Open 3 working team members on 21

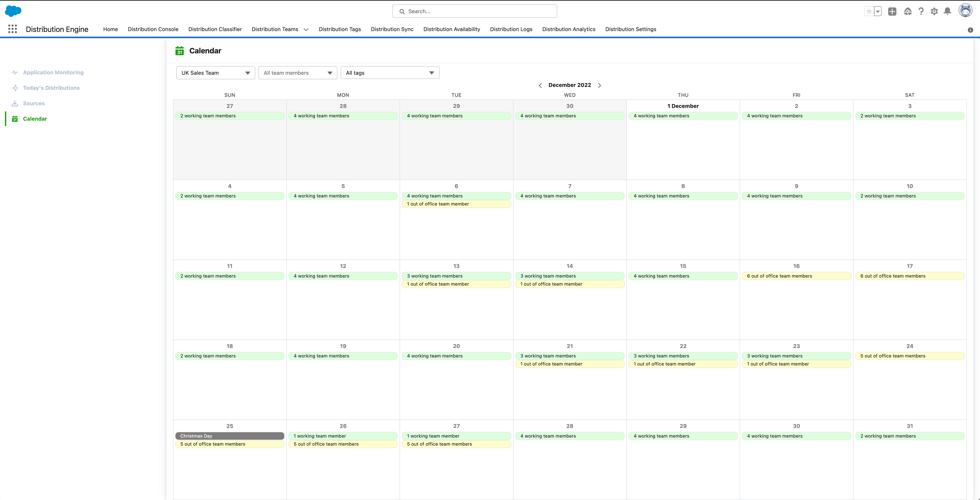(x=570, y=356)
